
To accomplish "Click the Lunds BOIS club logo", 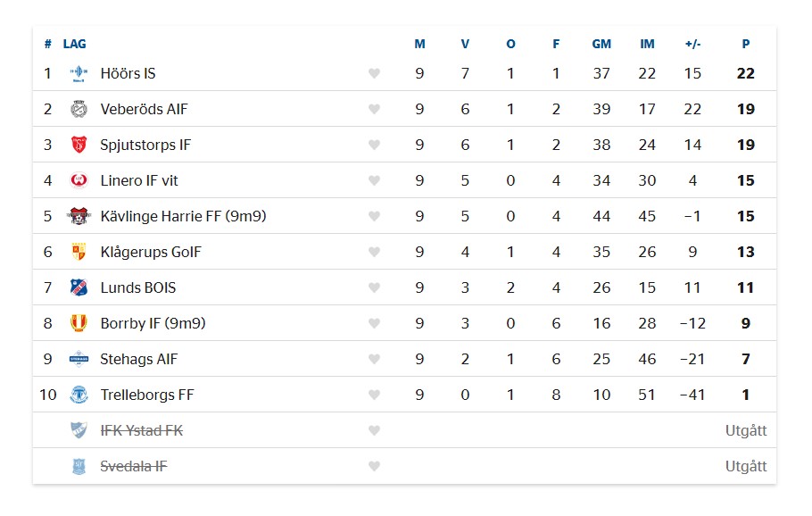I will coord(79,287).
